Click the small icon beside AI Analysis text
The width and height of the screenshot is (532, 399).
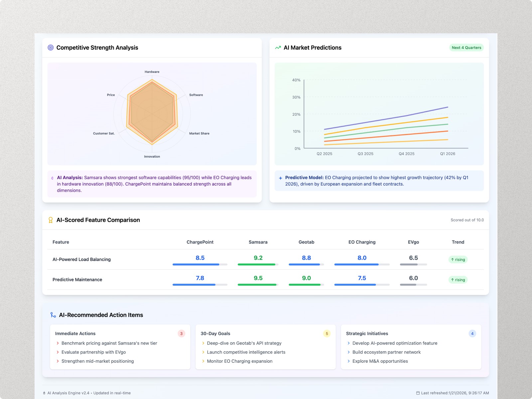(x=52, y=178)
